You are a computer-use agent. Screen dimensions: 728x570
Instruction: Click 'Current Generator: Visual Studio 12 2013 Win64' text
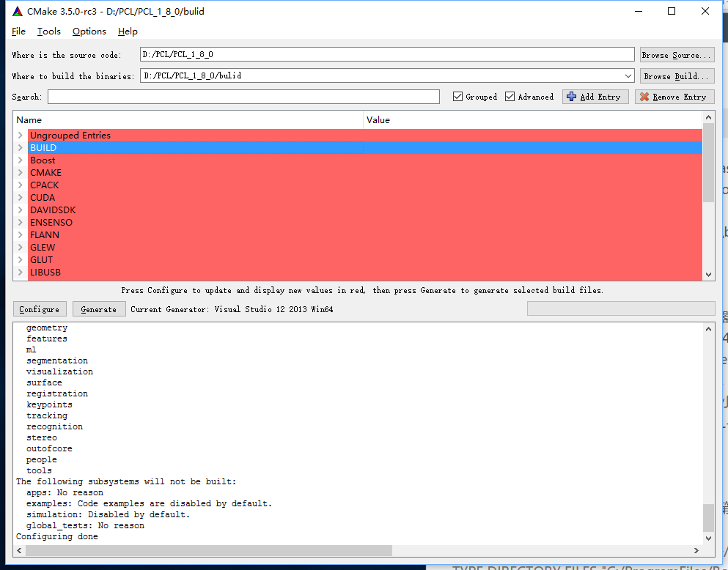click(232, 309)
